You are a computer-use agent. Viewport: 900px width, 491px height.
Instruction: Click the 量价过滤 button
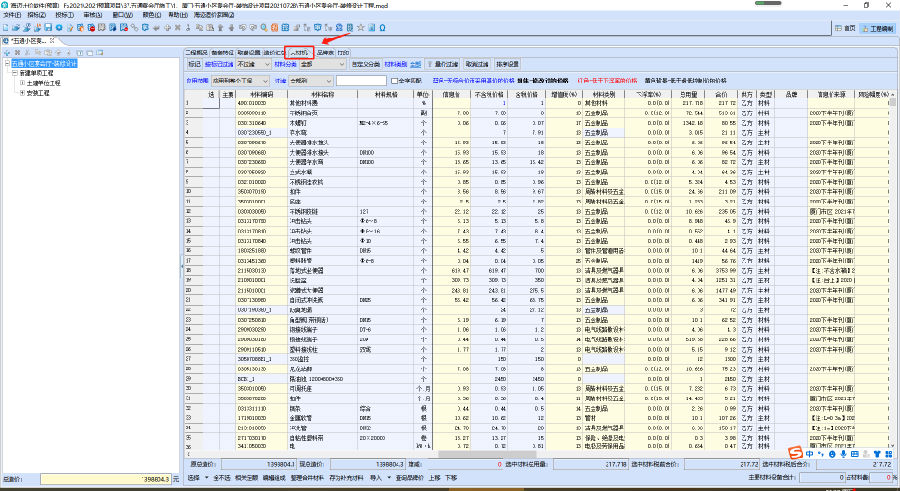tap(443, 64)
